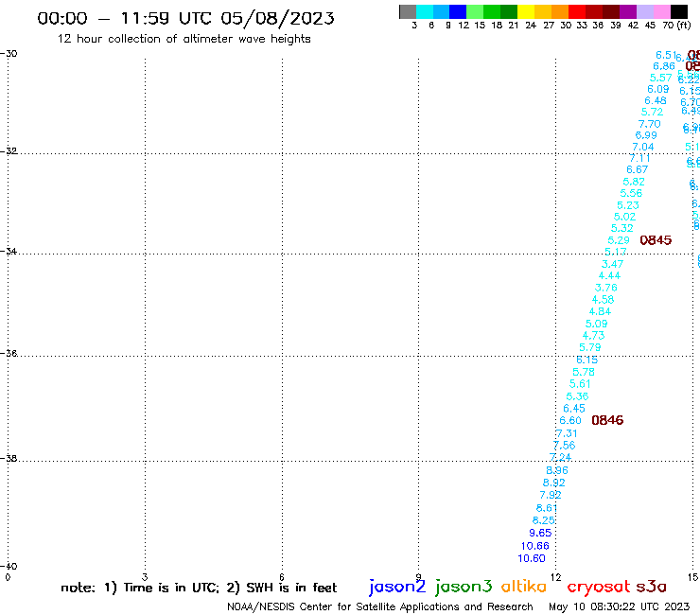
Task: Click the 3.47 wave height value
Action: tap(612, 264)
